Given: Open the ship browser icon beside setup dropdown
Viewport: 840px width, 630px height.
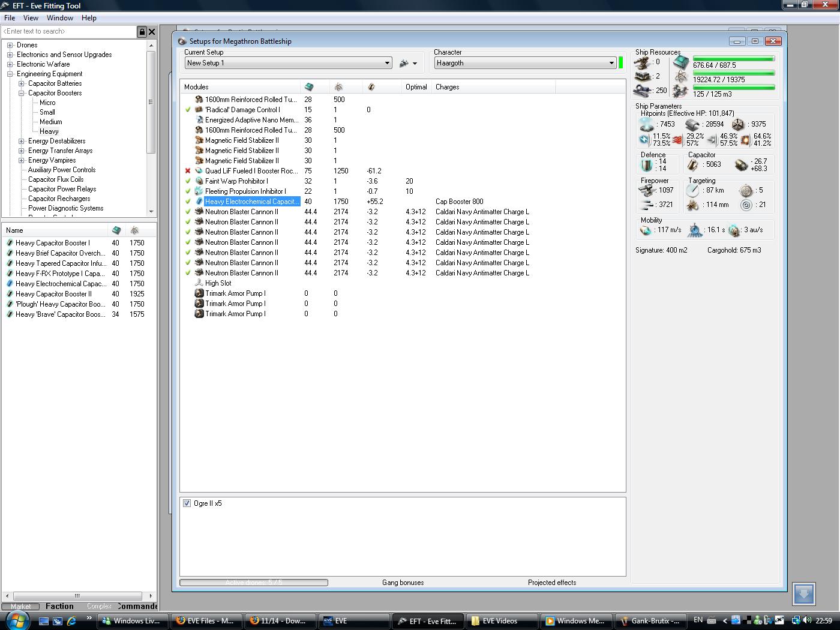Looking at the screenshot, I should click(408, 63).
